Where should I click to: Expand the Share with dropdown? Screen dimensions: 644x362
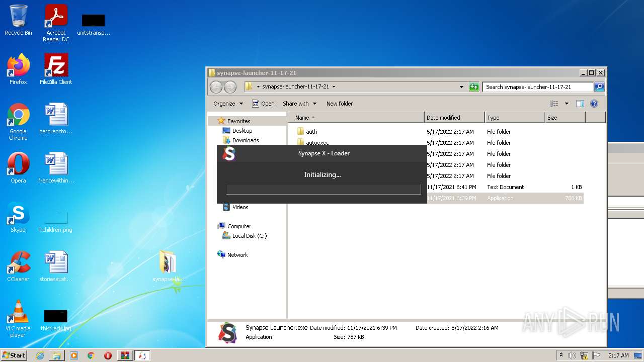300,104
